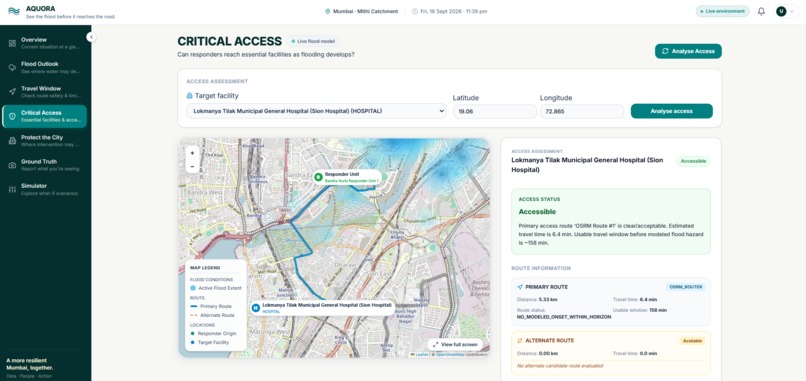Click View full screen on map

tap(455, 344)
